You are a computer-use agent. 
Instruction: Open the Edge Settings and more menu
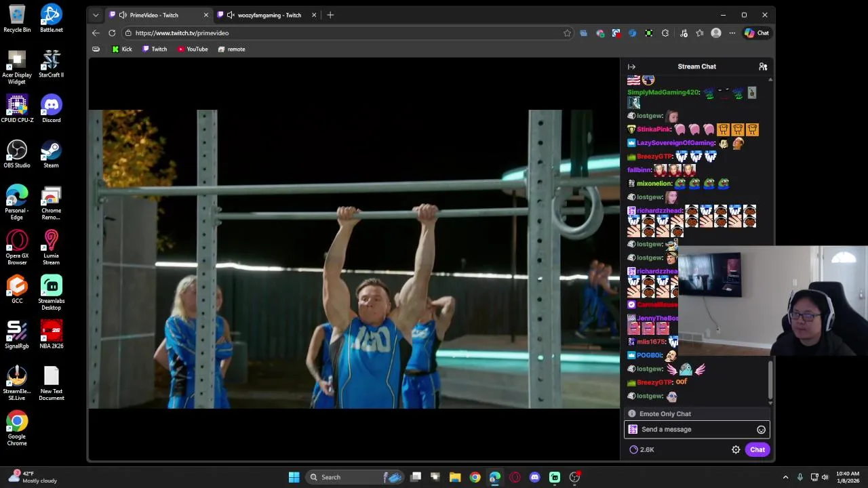click(x=732, y=33)
